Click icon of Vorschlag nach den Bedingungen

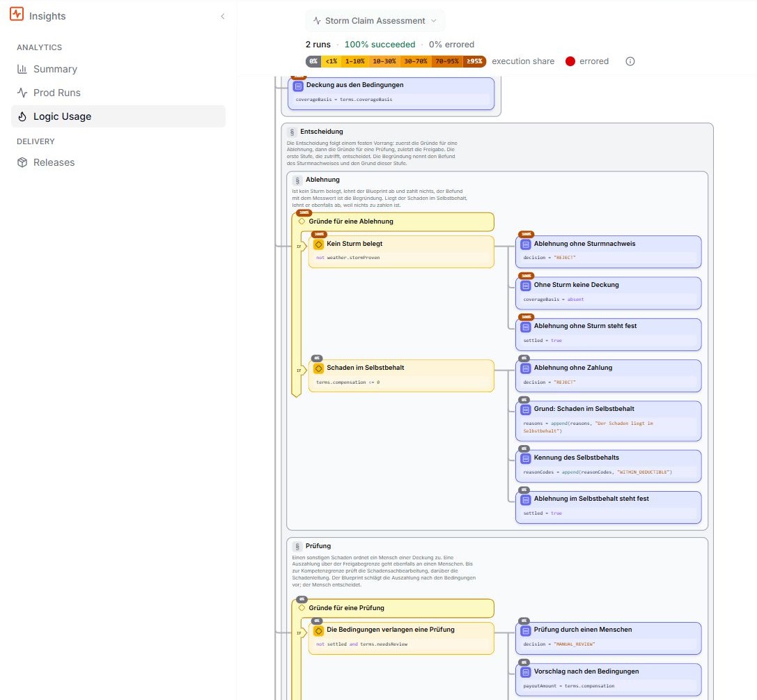pyautogui.click(x=526, y=672)
